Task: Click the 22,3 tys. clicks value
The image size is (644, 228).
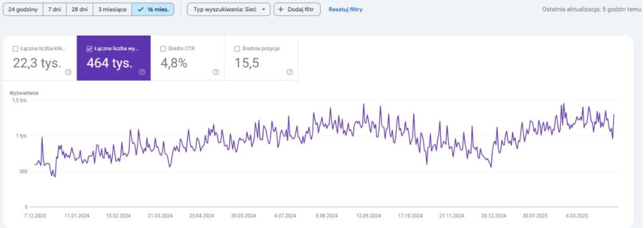Action: (x=37, y=63)
